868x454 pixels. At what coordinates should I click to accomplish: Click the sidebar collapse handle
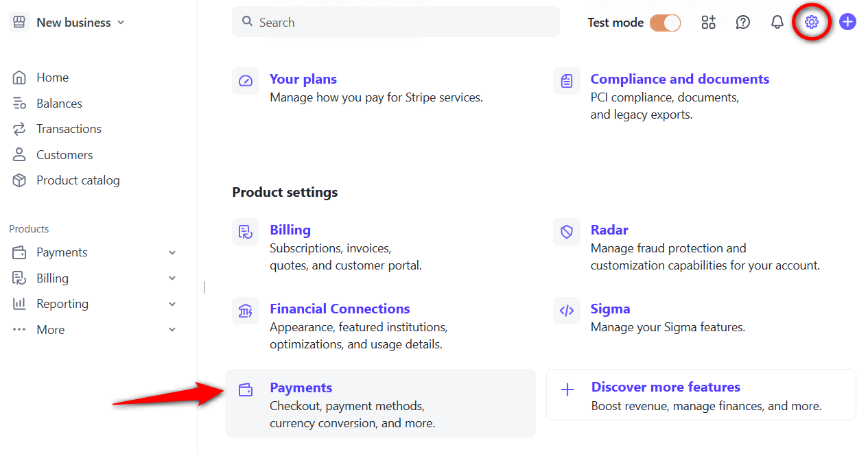[x=204, y=287]
